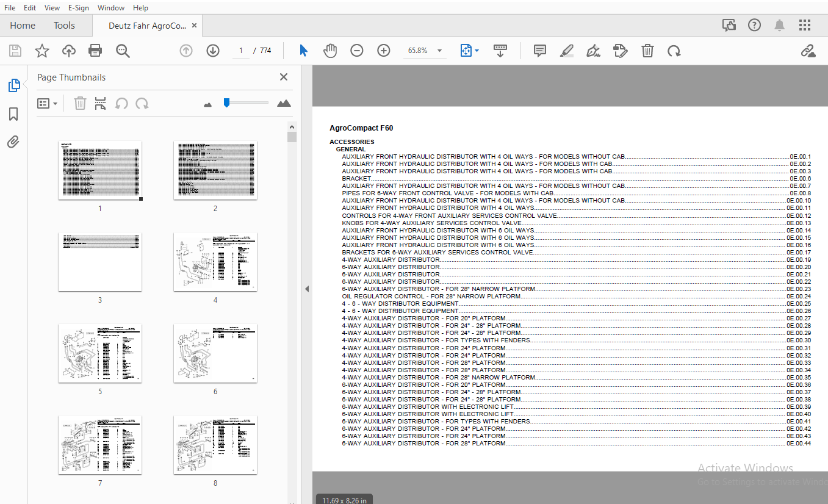Image resolution: width=828 pixels, height=504 pixels.
Task: Go to previous page with up arrow
Action: (186, 51)
